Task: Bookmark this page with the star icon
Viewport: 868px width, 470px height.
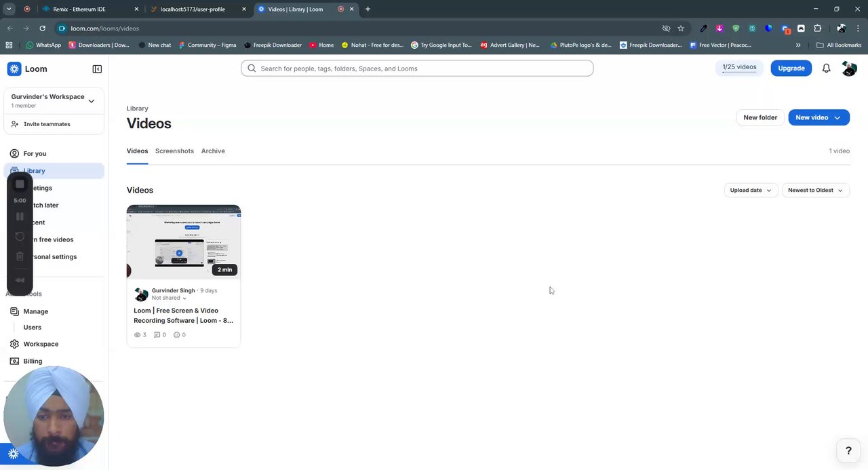Action: pos(681,28)
